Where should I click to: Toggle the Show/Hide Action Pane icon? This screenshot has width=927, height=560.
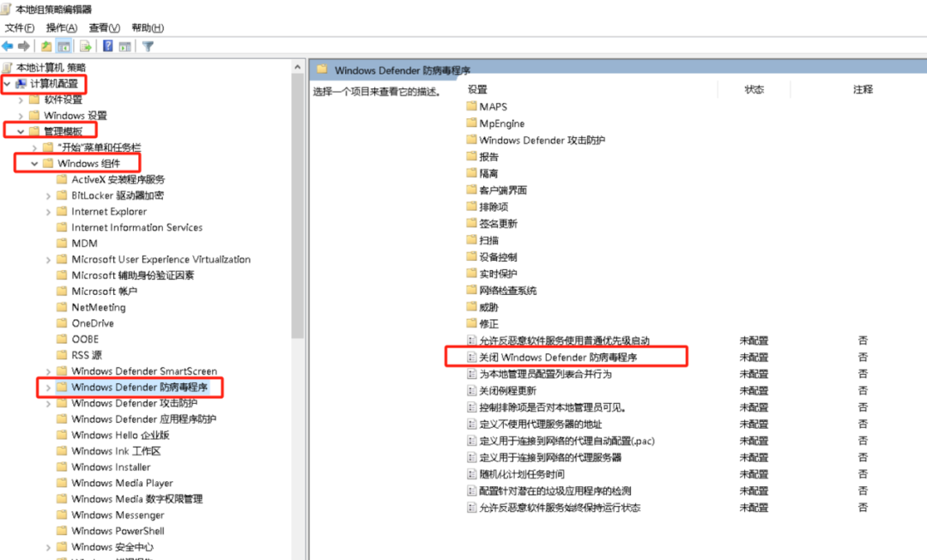[124, 46]
